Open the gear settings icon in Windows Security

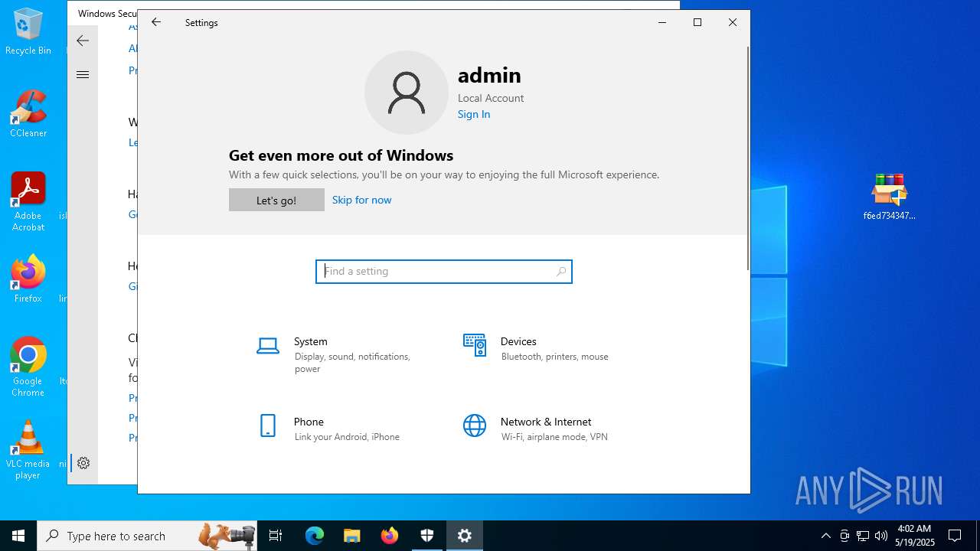pyautogui.click(x=83, y=463)
